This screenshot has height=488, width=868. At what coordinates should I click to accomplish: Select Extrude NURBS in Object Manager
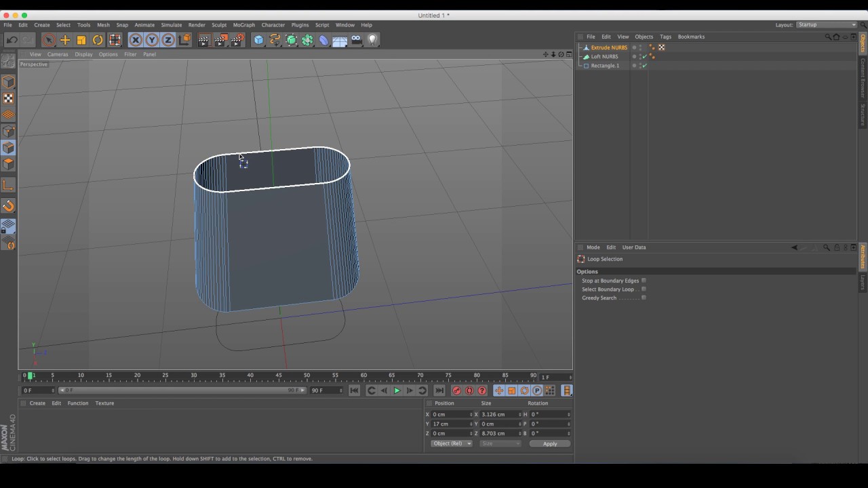pyautogui.click(x=609, y=47)
